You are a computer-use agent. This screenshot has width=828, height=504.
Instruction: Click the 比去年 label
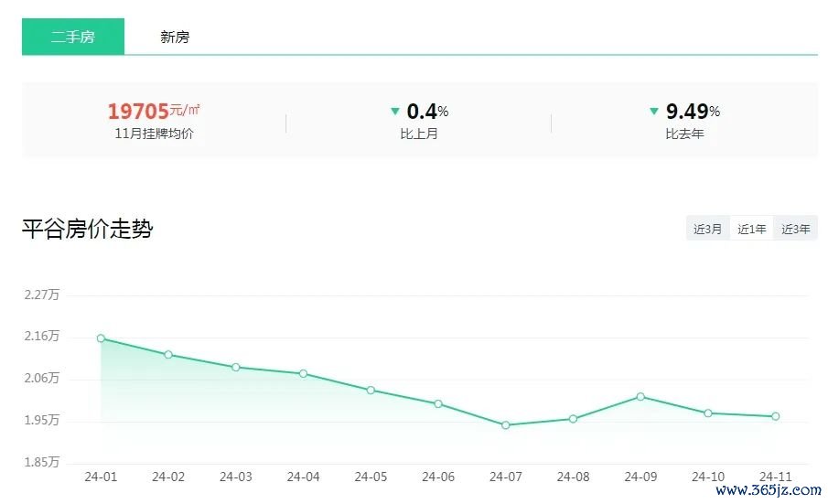[x=684, y=134]
